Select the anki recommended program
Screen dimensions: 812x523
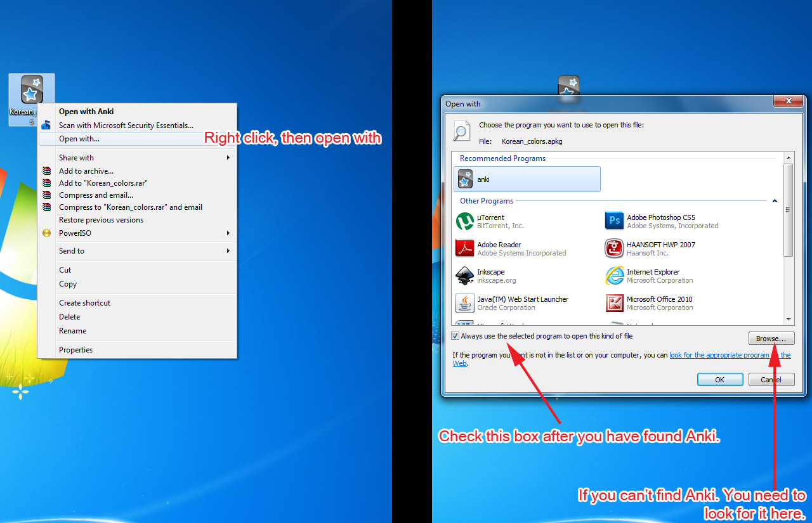527,179
